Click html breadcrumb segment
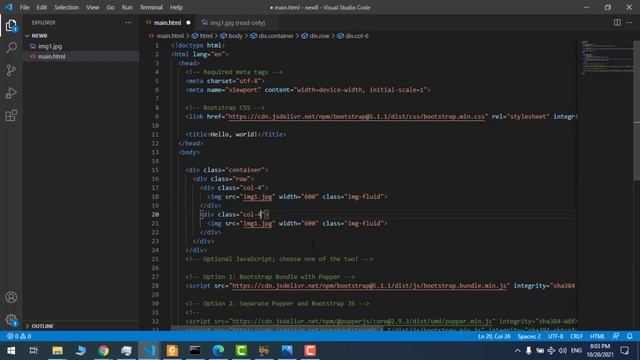The image size is (640, 360). [206, 36]
